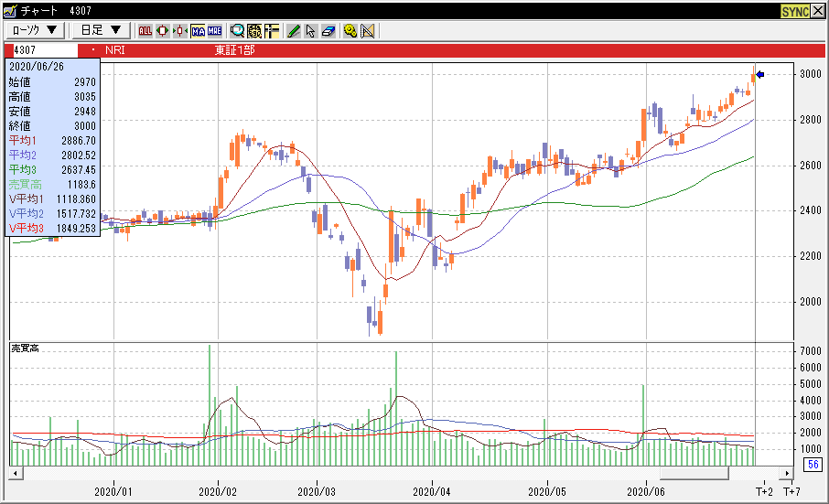Toggle the crosshair data cursor icon
Viewport: 829px width, 504px height.
272,30
